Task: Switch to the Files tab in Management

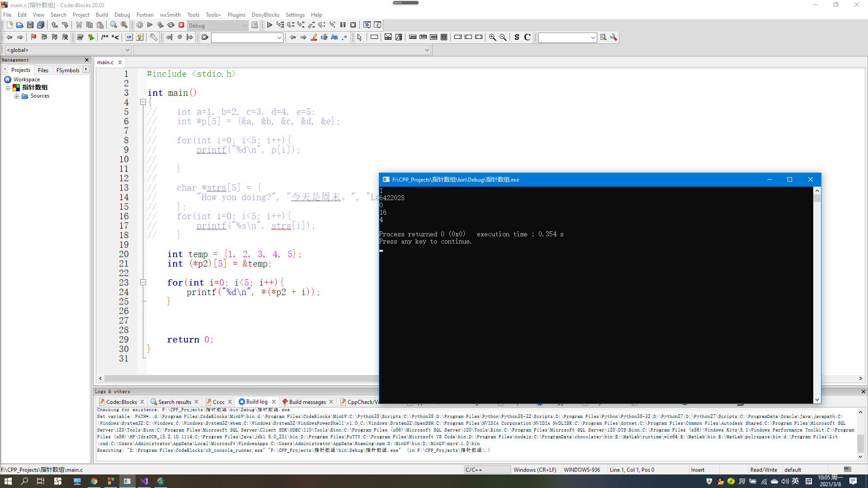Action: pos(43,70)
